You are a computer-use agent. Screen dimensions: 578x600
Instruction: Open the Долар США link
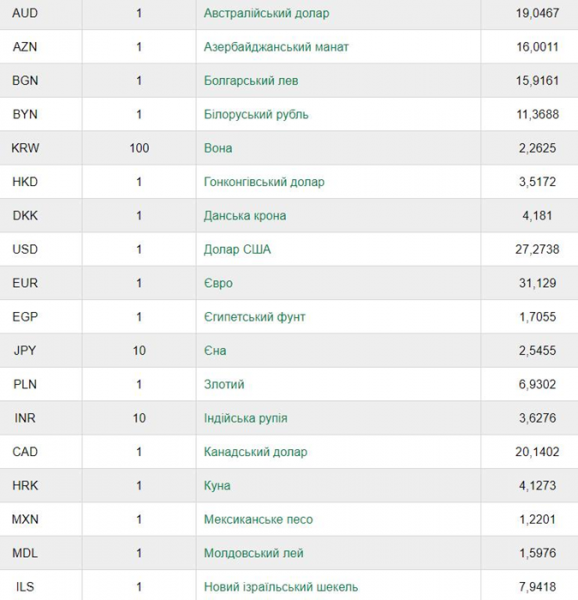pyautogui.click(x=237, y=249)
